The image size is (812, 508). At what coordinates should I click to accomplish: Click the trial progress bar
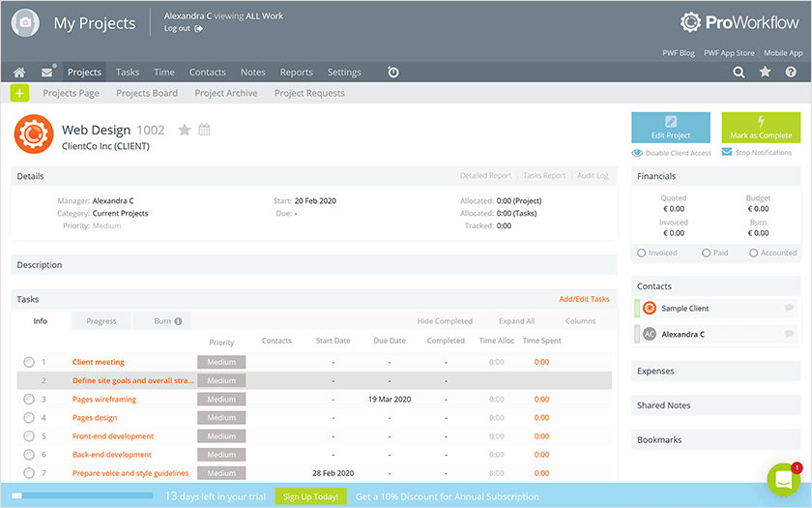click(82, 496)
